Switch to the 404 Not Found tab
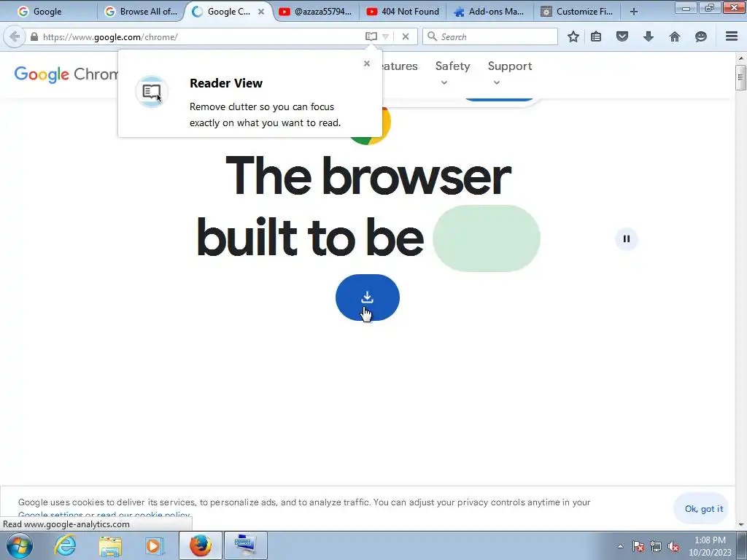Viewport: 747px width, 560px height. coord(404,12)
